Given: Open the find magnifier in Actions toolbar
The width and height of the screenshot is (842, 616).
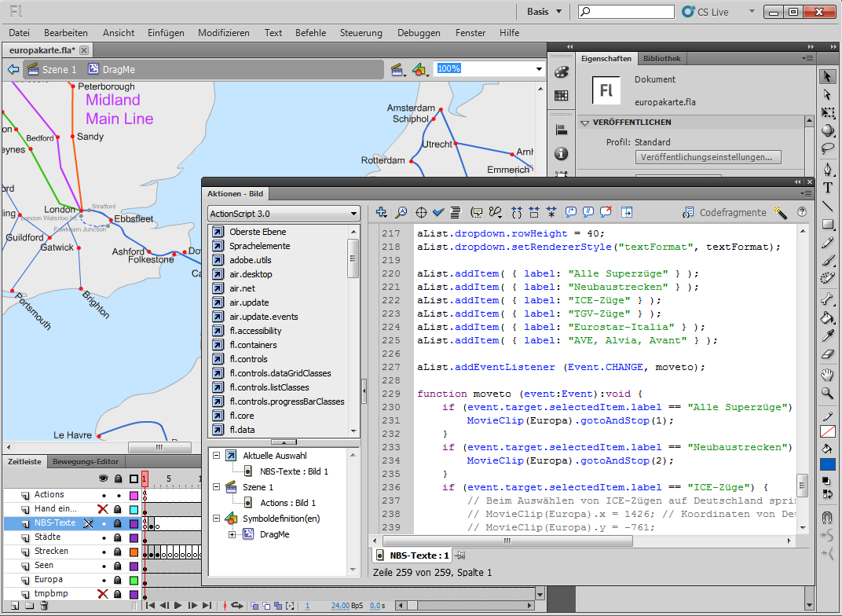Looking at the screenshot, I should [x=401, y=212].
